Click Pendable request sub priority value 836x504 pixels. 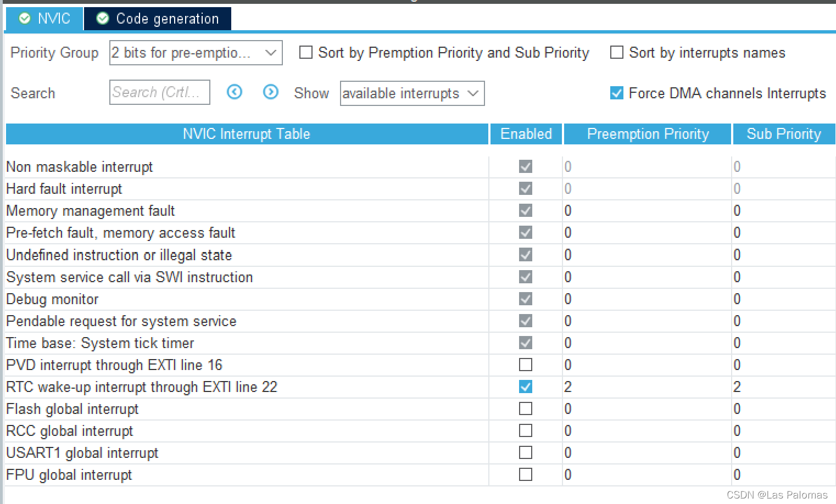737,321
